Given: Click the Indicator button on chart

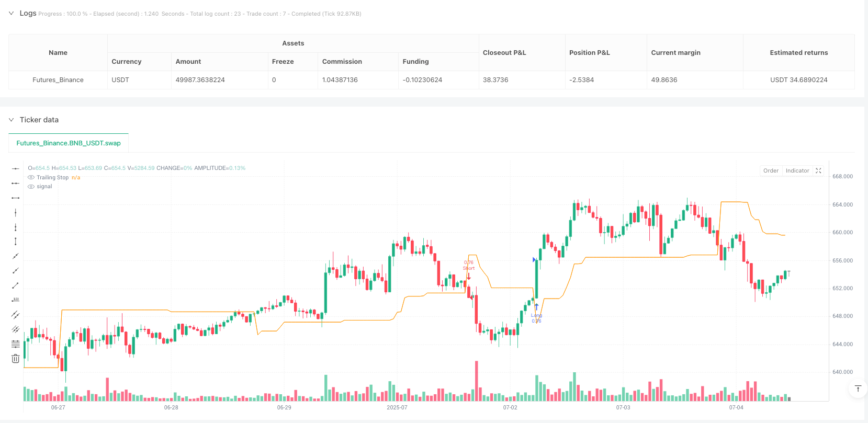Looking at the screenshot, I should [x=797, y=171].
